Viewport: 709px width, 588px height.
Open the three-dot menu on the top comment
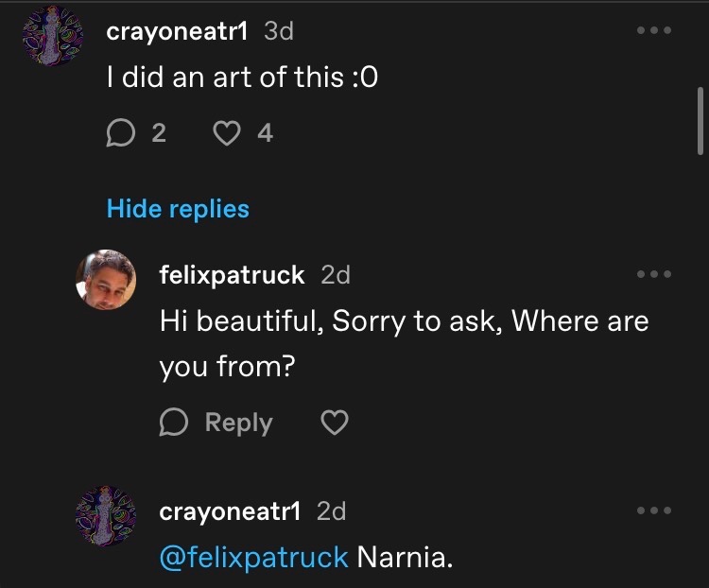pos(653,31)
